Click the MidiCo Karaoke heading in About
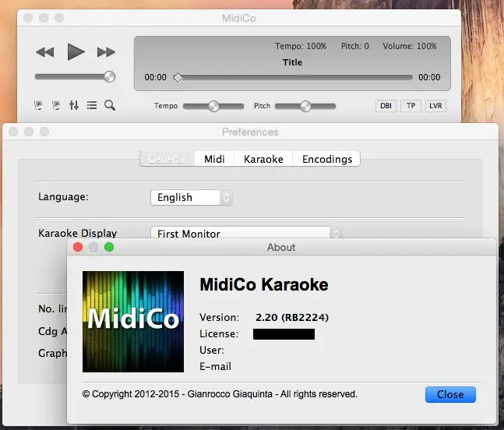This screenshot has width=504, height=430. 264,284
